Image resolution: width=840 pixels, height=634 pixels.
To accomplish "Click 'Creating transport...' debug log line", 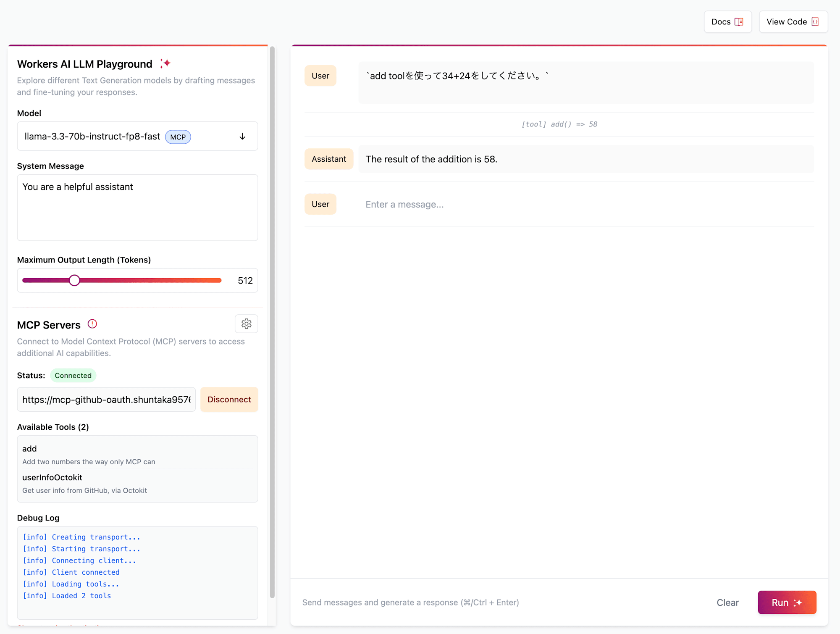I will tap(81, 537).
